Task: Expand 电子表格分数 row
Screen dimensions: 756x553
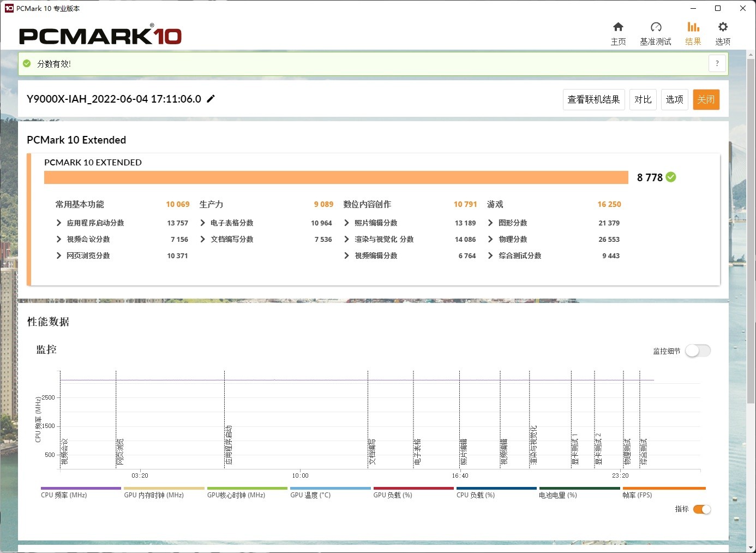Action: (x=203, y=223)
